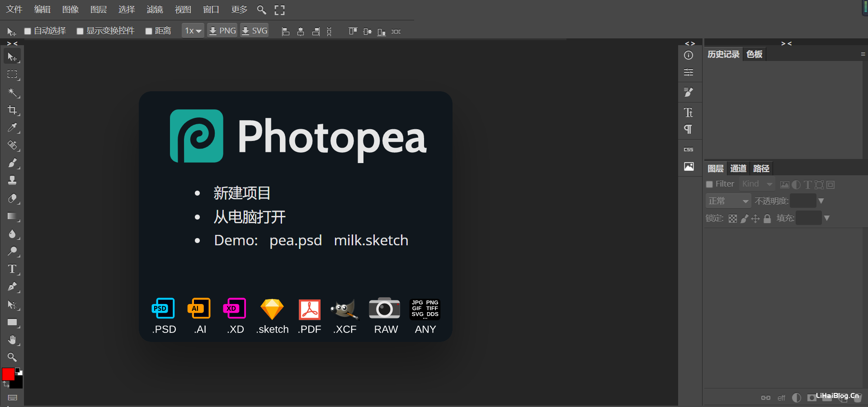Toggle lock transparent pixels icon
The width and height of the screenshot is (868, 407).
click(x=733, y=219)
